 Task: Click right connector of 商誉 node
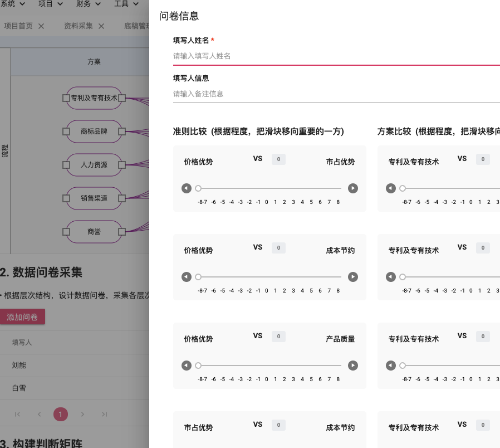(122, 232)
